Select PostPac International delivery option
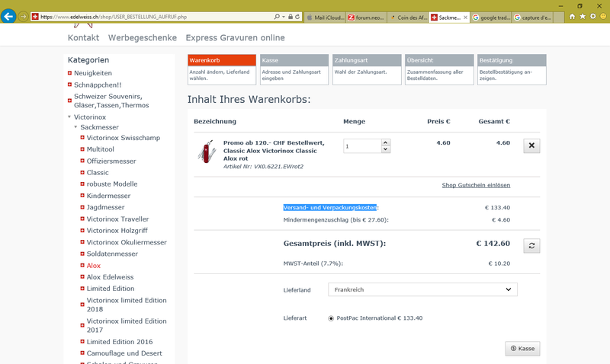The image size is (610, 364). [x=331, y=318]
